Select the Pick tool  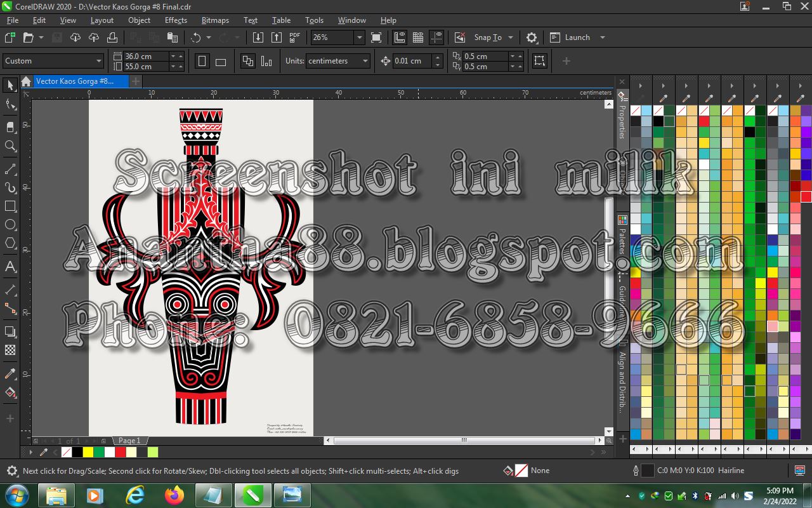coord(10,85)
